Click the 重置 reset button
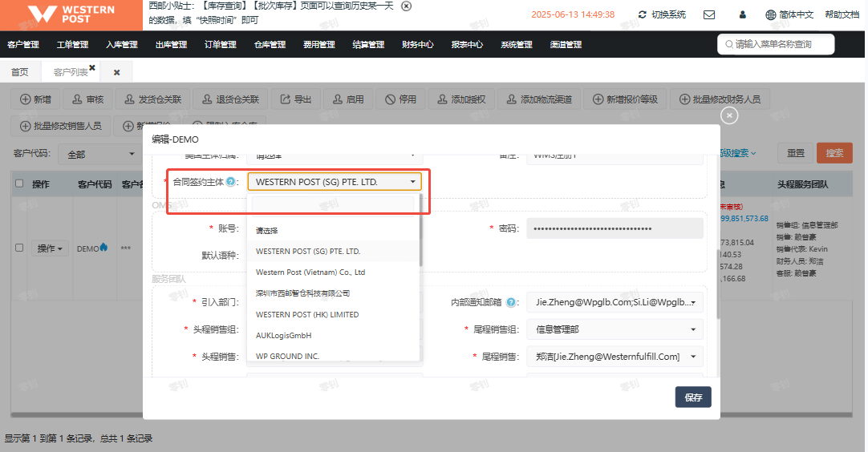This screenshot has width=868, height=452. pyautogui.click(x=796, y=153)
